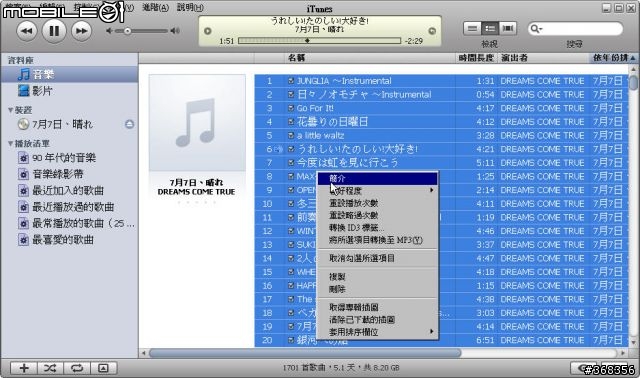Click the left arrow icon in the display
The image size is (640, 378).
(x=208, y=31)
